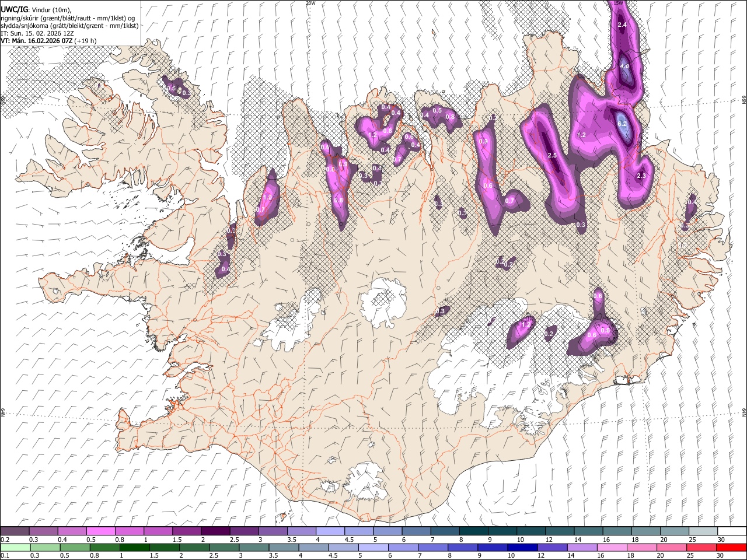Click the slydda/snjókoma legend description line
747x560 pixels.
69,26
